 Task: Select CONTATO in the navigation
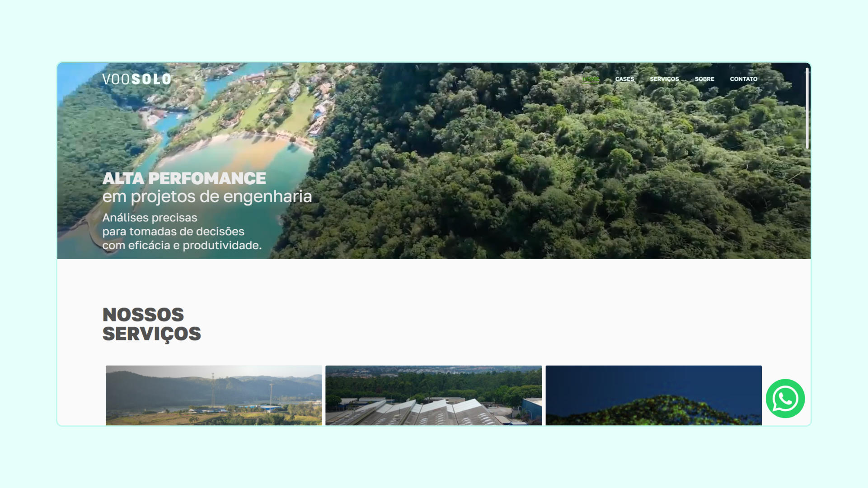coord(744,79)
